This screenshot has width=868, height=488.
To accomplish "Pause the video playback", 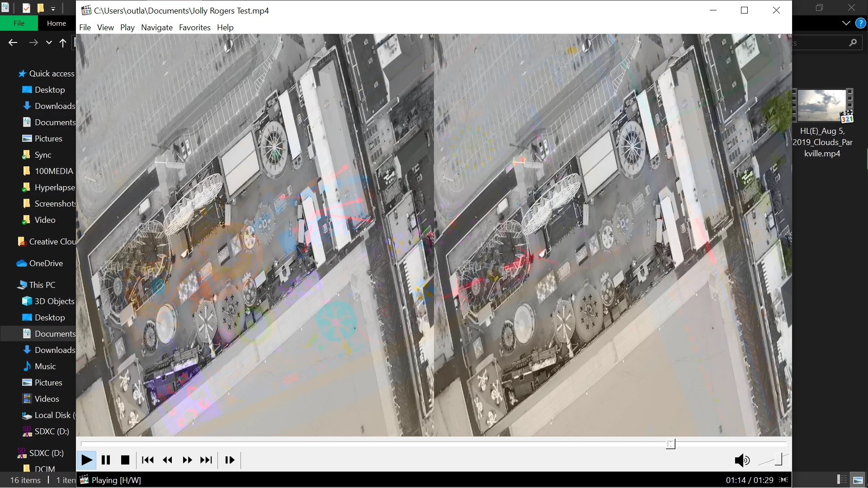I will click(106, 460).
